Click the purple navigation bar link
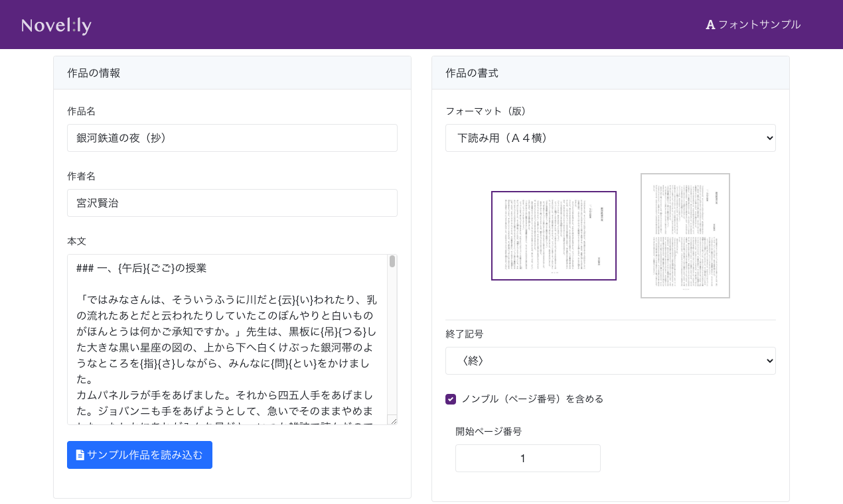The image size is (843, 504). tap(753, 25)
